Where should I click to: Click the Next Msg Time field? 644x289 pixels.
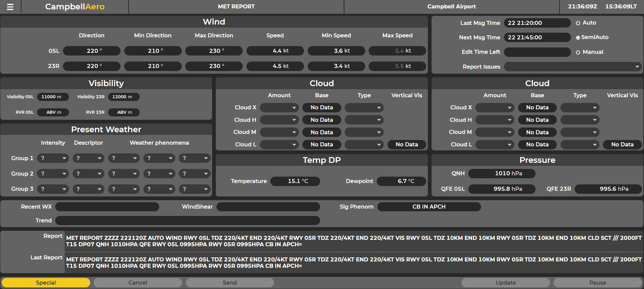coord(537,37)
